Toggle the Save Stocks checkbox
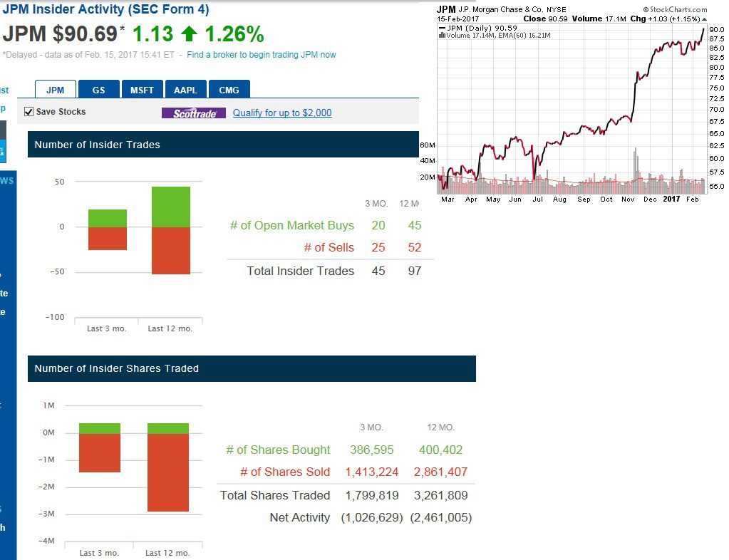This screenshot has height=560, width=729. [x=29, y=112]
